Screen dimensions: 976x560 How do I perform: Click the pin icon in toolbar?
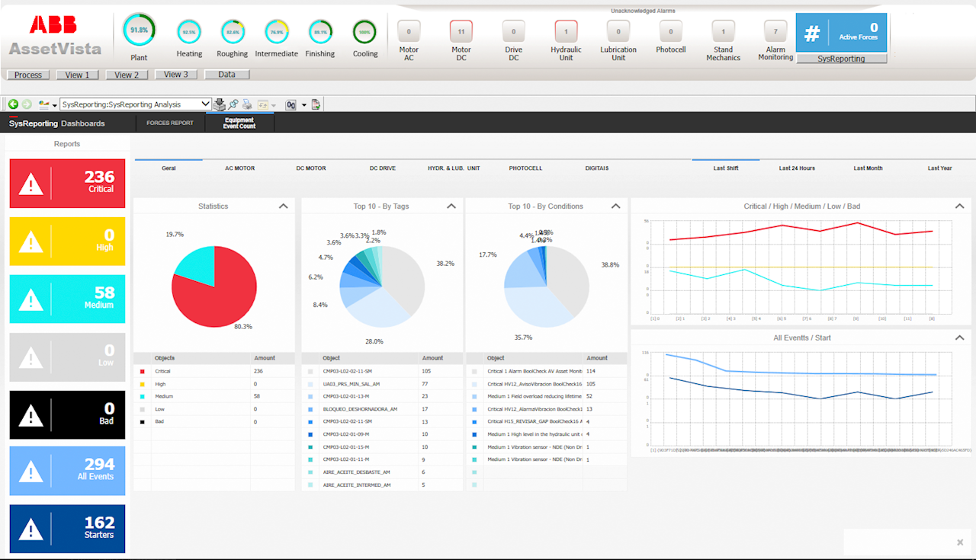point(234,104)
